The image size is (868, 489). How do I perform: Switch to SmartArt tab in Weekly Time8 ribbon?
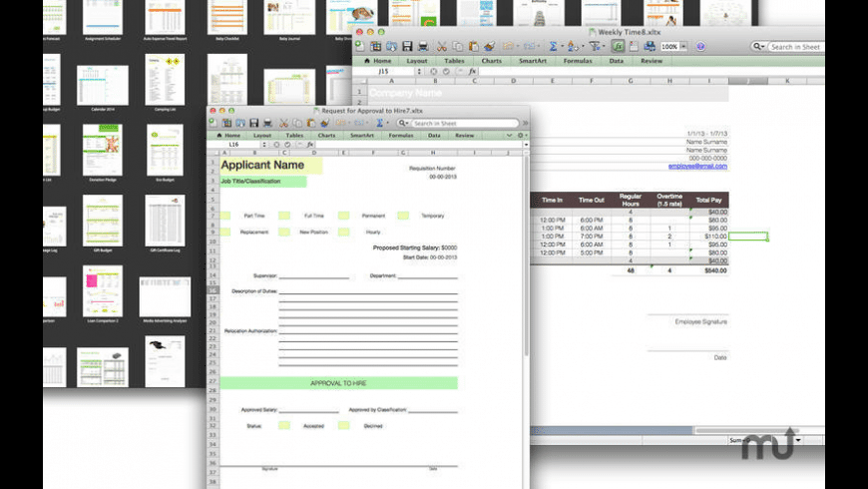[x=533, y=61]
